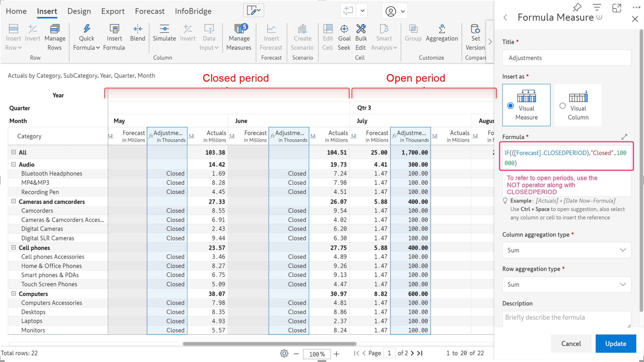
Task: Expand the formula editor with arrow icon
Action: click(x=624, y=137)
